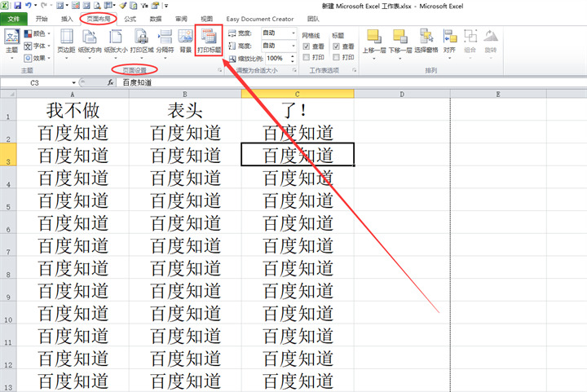Open the 对齐 (Align) menu

pos(449,44)
